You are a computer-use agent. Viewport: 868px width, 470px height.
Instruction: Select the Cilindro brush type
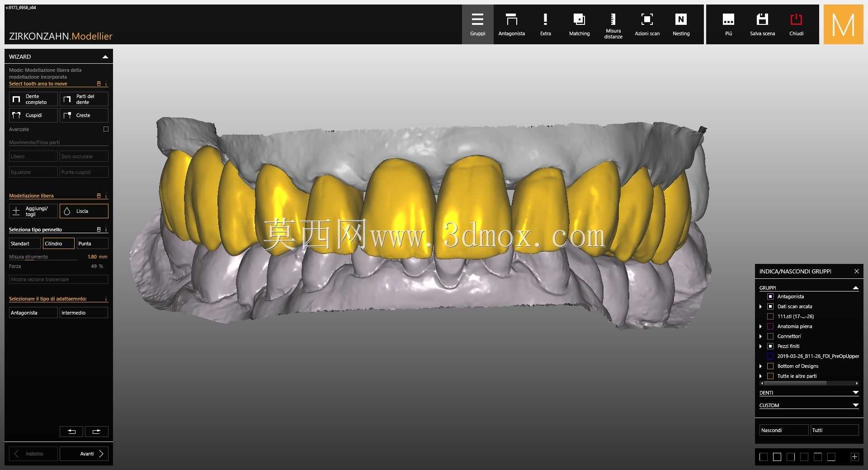59,244
